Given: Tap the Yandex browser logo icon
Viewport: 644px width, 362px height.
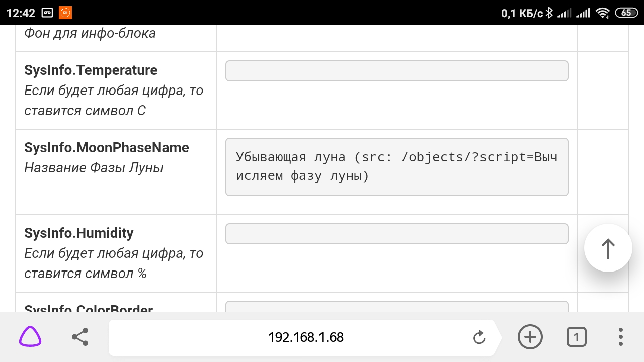Looking at the screenshot, I should pyautogui.click(x=29, y=337).
